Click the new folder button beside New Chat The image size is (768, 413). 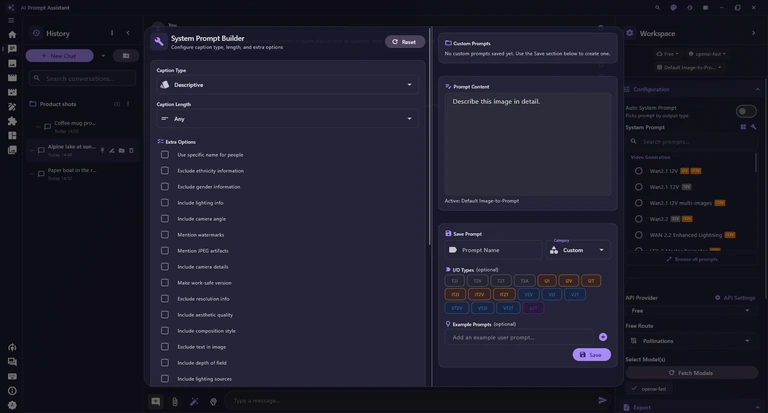tap(126, 56)
